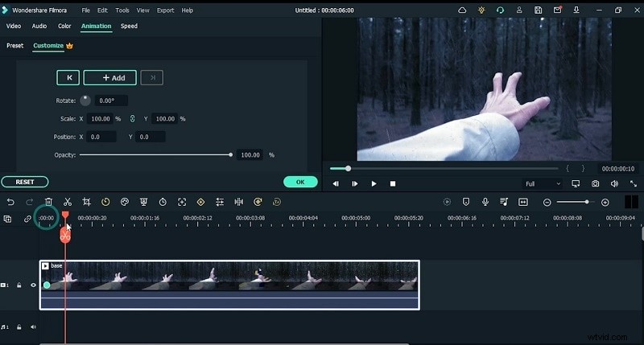Click the Add keyframe button

(109, 78)
